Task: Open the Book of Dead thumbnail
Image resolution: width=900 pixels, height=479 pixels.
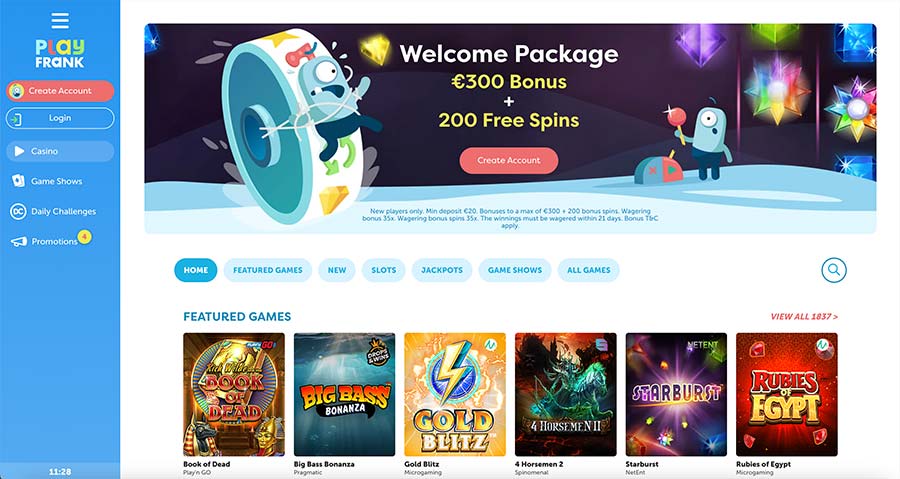Action: (234, 395)
